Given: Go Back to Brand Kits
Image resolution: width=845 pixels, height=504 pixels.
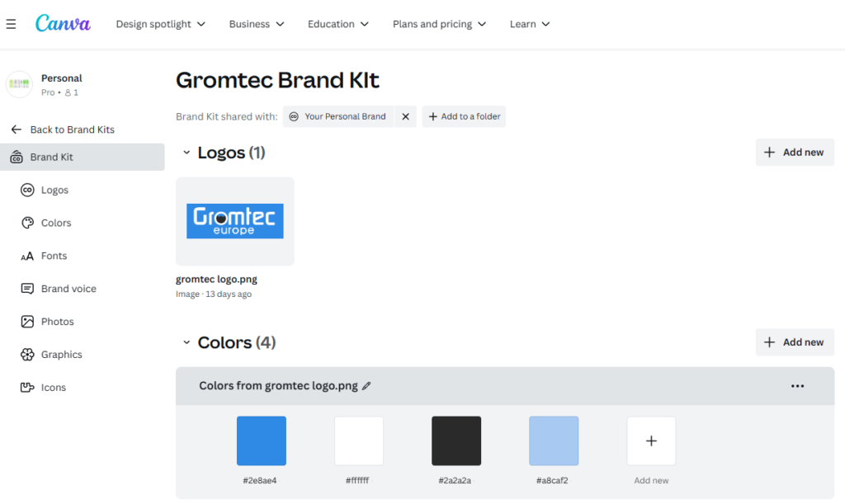Looking at the screenshot, I should coord(63,130).
